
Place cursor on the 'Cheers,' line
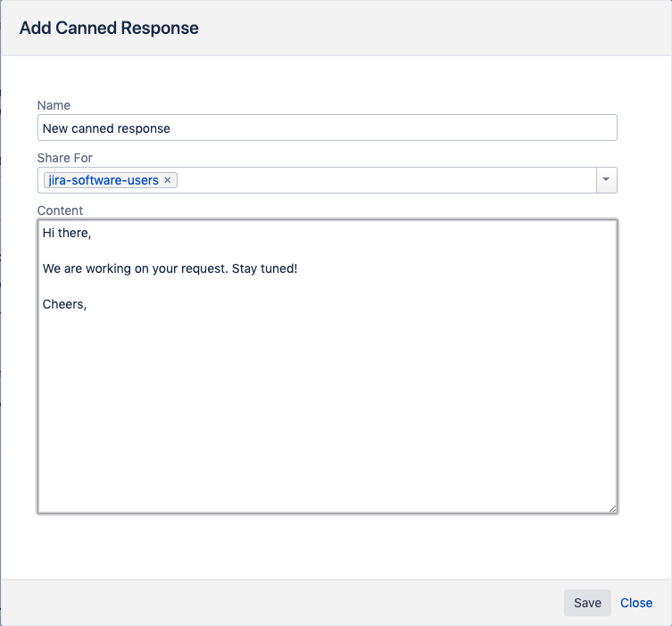[x=64, y=304]
